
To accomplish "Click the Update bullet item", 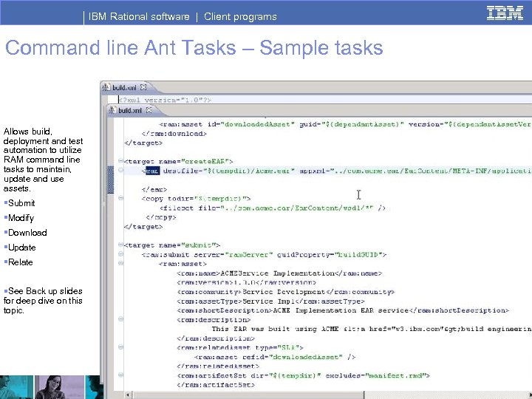I will click(20, 248).
